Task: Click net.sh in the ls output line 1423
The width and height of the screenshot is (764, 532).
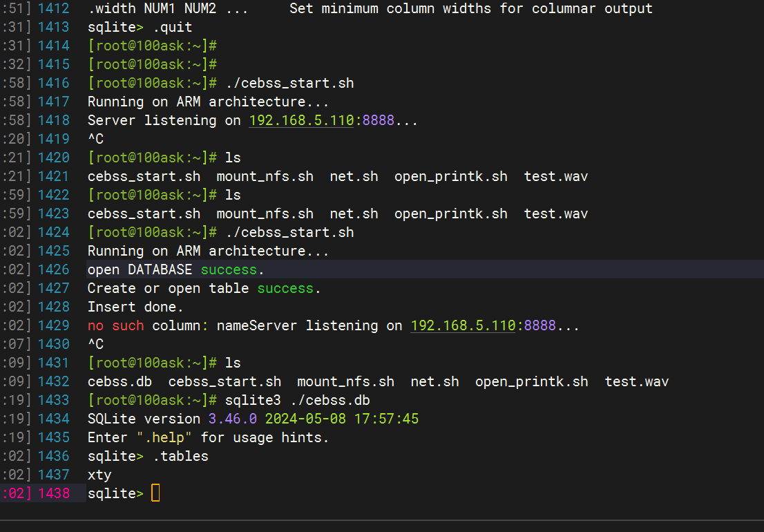Action: pyautogui.click(x=354, y=213)
